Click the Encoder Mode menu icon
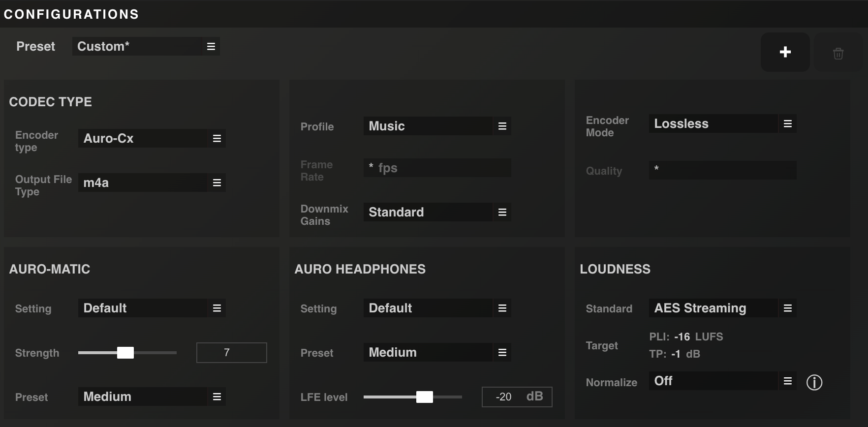868x427 pixels. pos(788,123)
